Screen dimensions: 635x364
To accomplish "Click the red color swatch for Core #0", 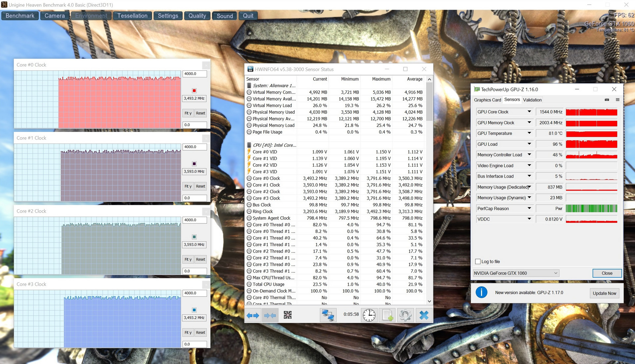I will 194,91.
